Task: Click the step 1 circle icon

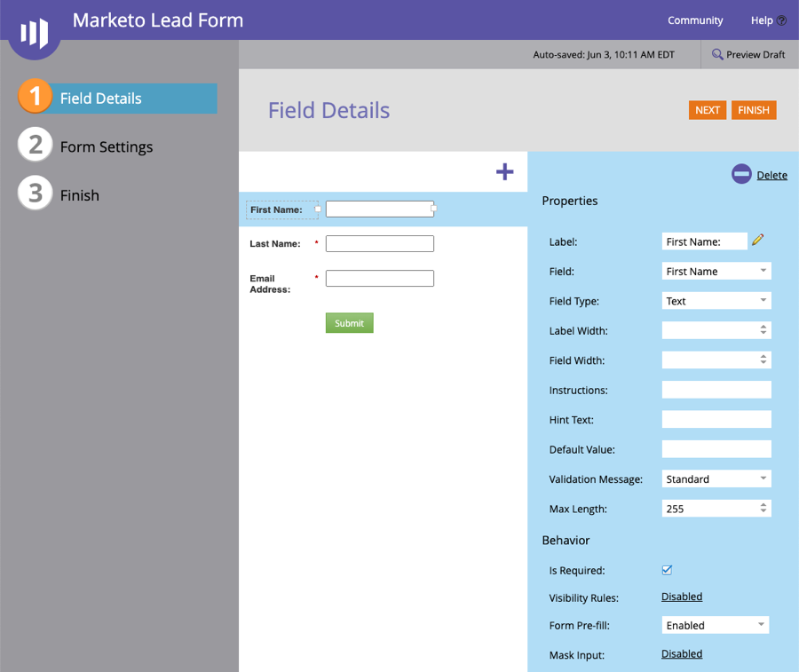Action: point(35,97)
